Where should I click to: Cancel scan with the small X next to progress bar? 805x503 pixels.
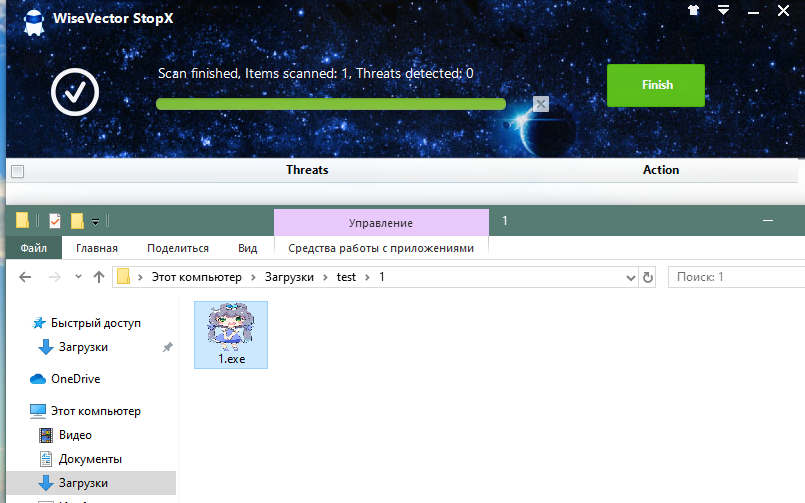click(541, 104)
